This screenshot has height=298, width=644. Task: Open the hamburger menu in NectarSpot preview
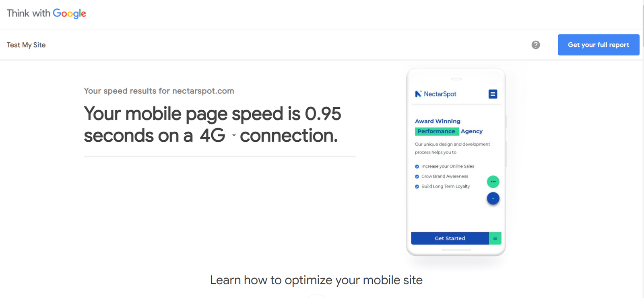point(493,94)
